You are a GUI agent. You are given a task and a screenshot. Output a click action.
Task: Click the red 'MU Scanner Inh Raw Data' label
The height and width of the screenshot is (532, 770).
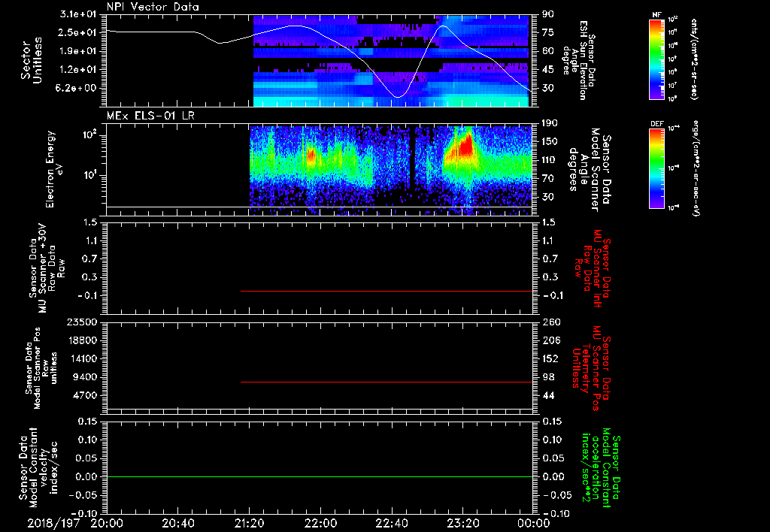593,268
